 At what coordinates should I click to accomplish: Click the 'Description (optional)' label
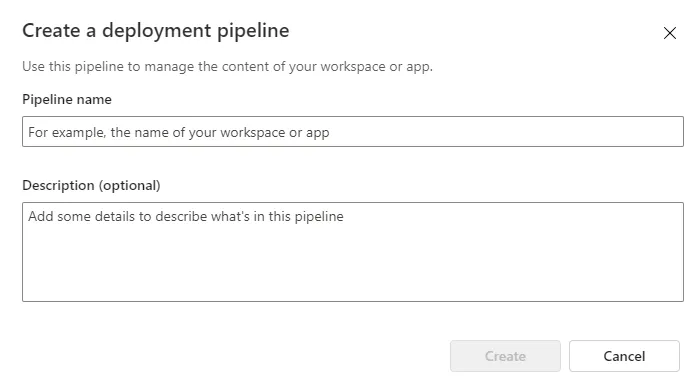91,185
